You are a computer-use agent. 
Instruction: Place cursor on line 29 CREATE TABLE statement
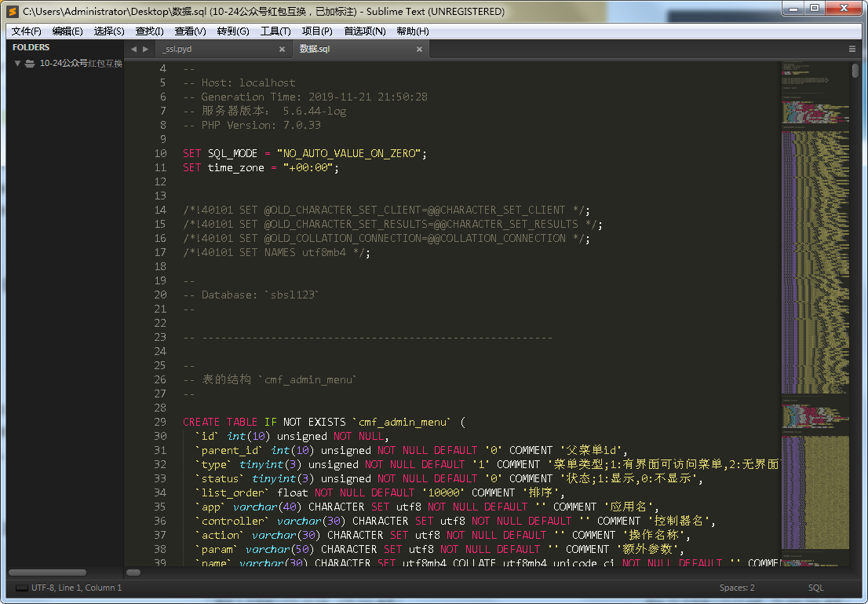314,422
